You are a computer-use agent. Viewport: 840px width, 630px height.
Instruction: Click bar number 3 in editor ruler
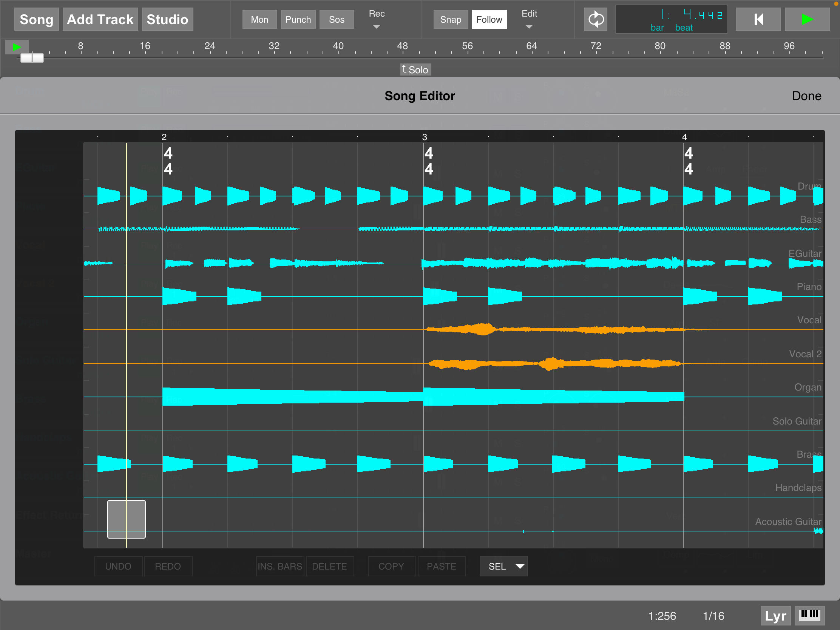coord(425,137)
